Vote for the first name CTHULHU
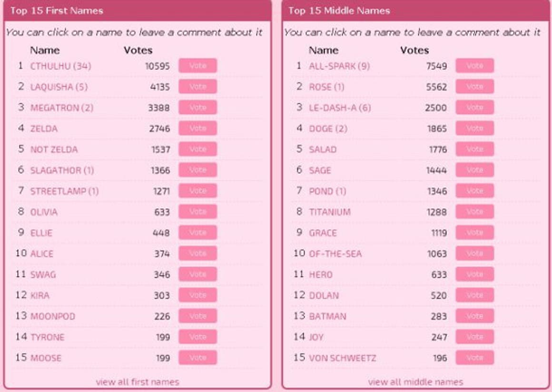Screen dimensions: 552x392 coord(197,66)
